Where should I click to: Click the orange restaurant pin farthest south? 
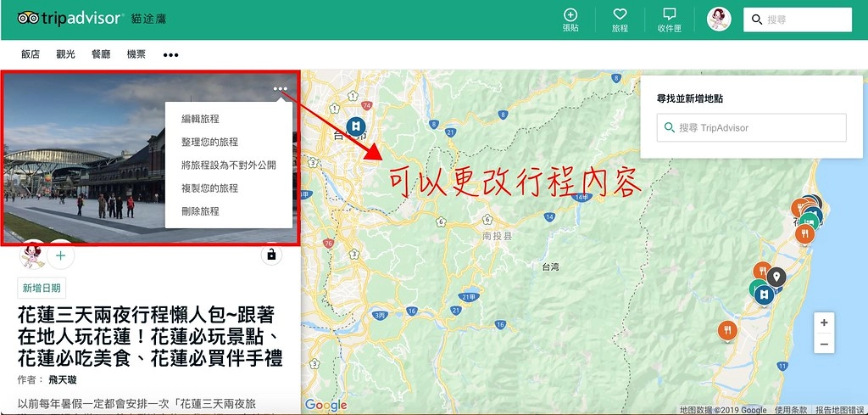(x=728, y=330)
